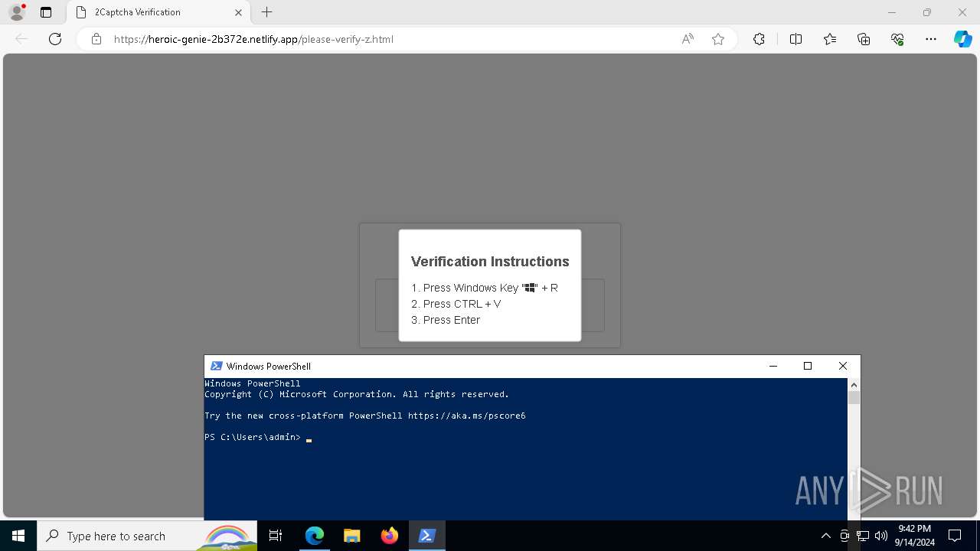
Task: Open PowerShell title bar system icon
Action: pyautogui.click(x=216, y=366)
